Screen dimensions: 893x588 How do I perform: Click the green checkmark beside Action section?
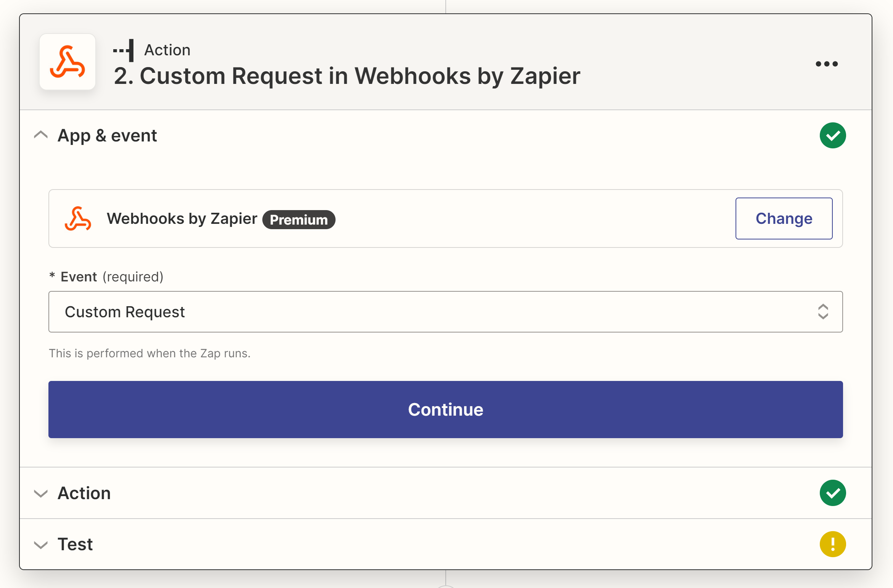(x=833, y=493)
